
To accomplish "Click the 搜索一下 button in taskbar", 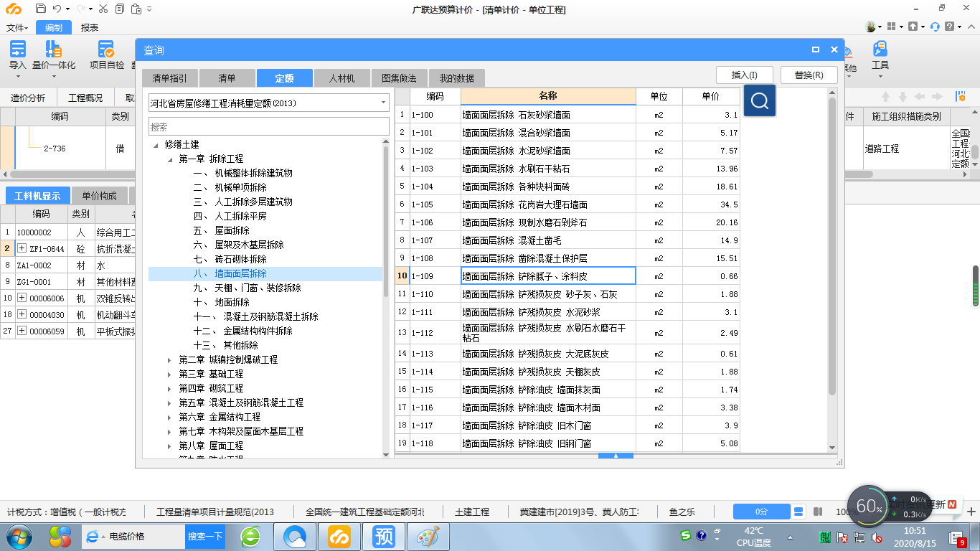I will coord(205,536).
